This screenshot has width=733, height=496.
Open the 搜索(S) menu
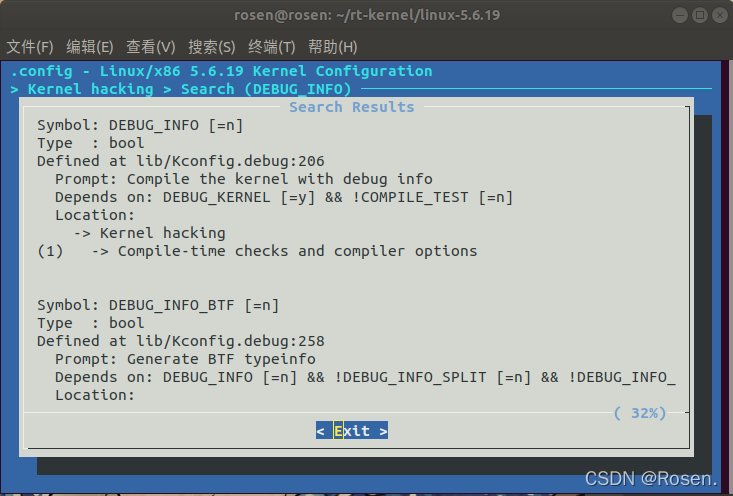[211, 47]
